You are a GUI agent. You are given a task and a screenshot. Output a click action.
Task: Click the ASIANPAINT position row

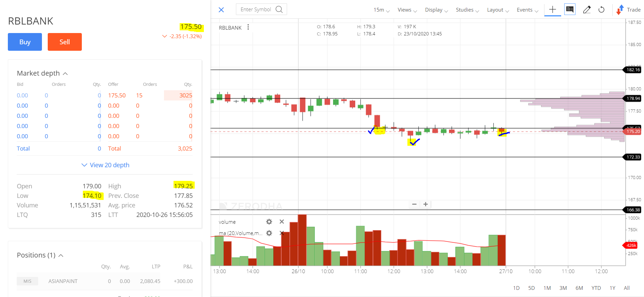click(x=105, y=281)
